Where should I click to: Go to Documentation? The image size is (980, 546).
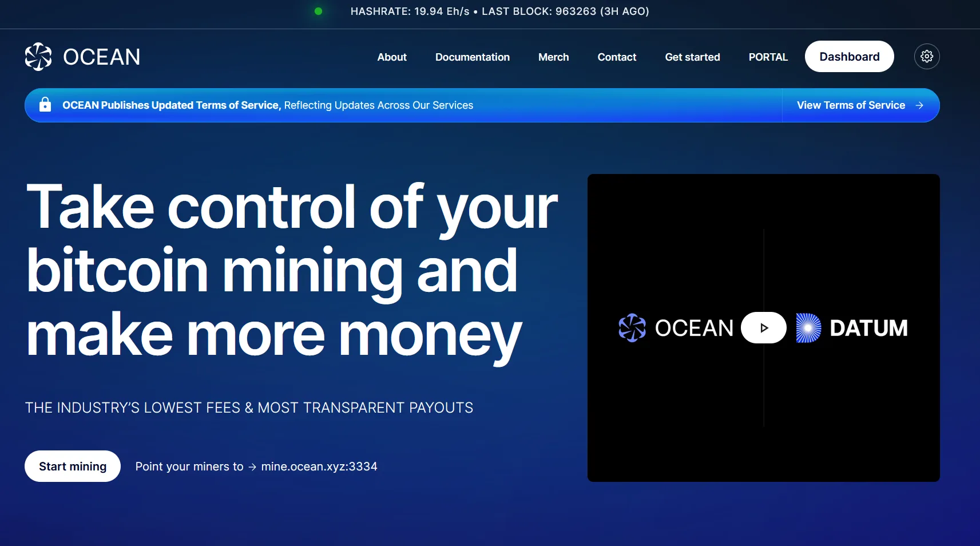pyautogui.click(x=473, y=57)
